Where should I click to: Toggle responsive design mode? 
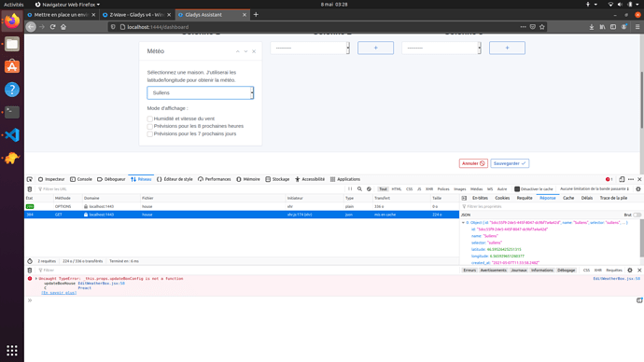[622, 179]
